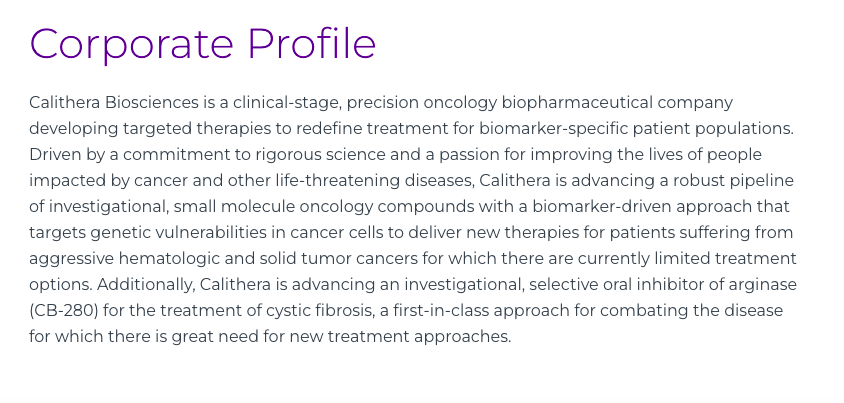Click the Corporate Profile heading
The width and height of the screenshot is (844, 403).
[x=202, y=45]
